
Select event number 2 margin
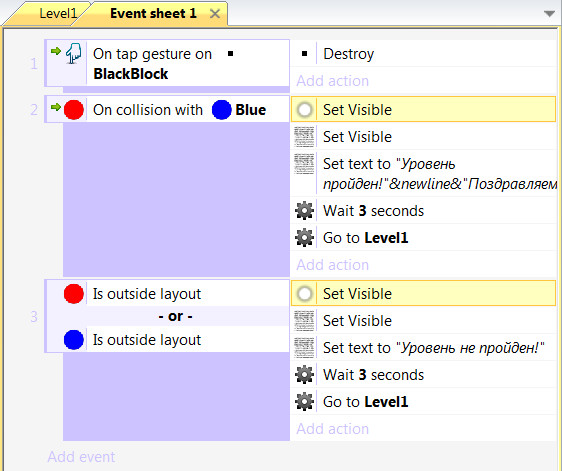point(34,109)
